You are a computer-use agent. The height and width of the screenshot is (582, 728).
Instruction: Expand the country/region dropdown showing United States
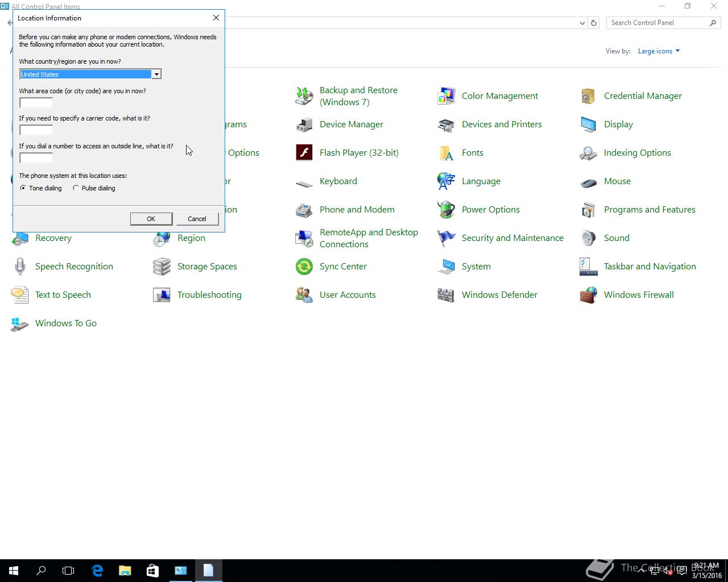pos(156,74)
